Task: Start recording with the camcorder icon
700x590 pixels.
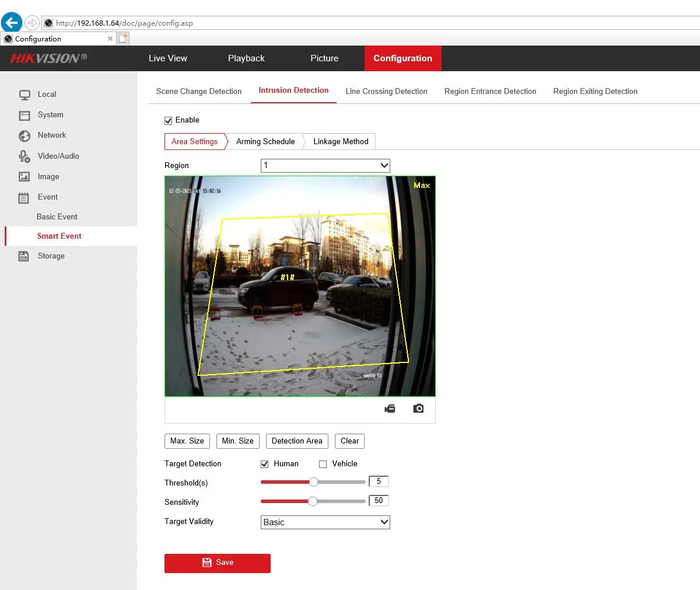Action: click(x=390, y=409)
